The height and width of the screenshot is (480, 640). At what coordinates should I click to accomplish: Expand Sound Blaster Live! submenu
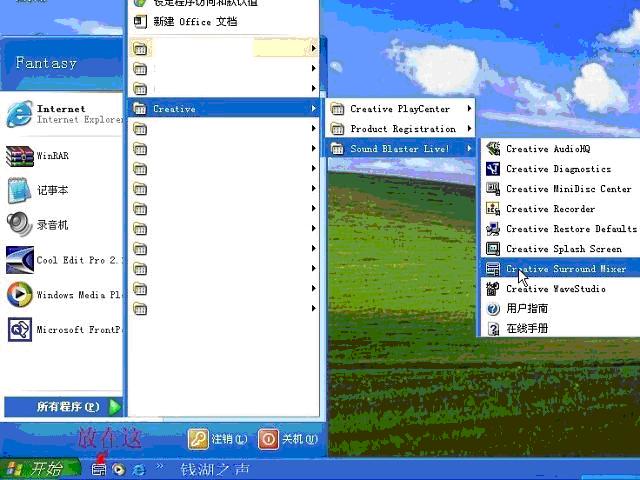pos(400,149)
